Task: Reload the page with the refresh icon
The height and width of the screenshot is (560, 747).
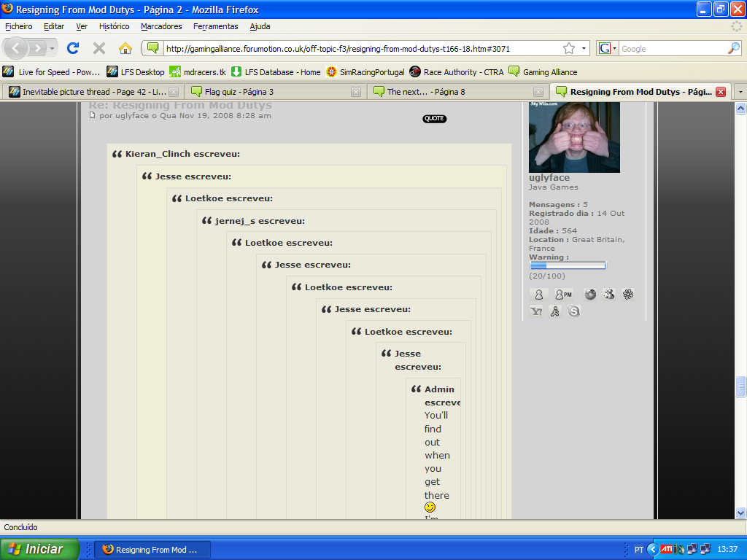Action: click(73, 48)
